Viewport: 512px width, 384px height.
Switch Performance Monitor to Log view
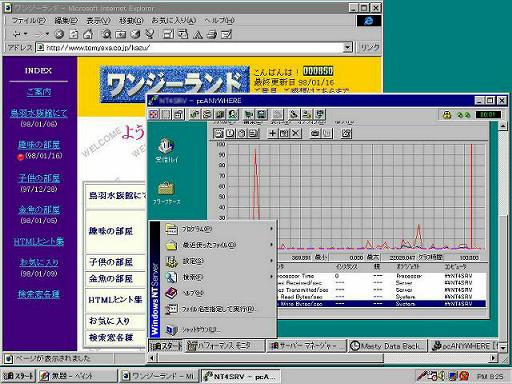(242, 133)
